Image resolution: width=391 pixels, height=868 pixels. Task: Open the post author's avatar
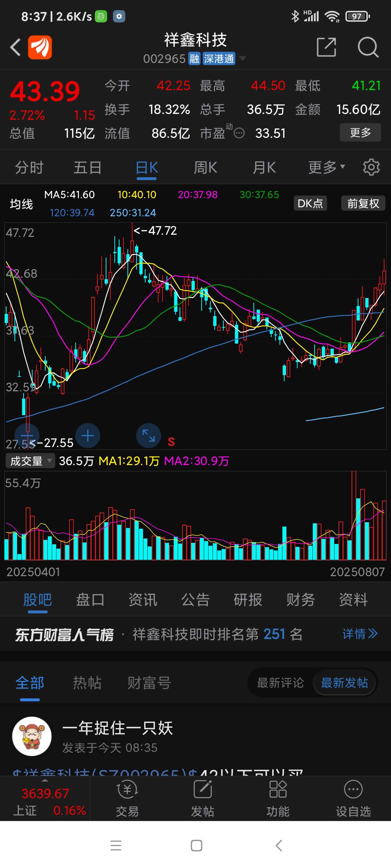[x=32, y=736]
